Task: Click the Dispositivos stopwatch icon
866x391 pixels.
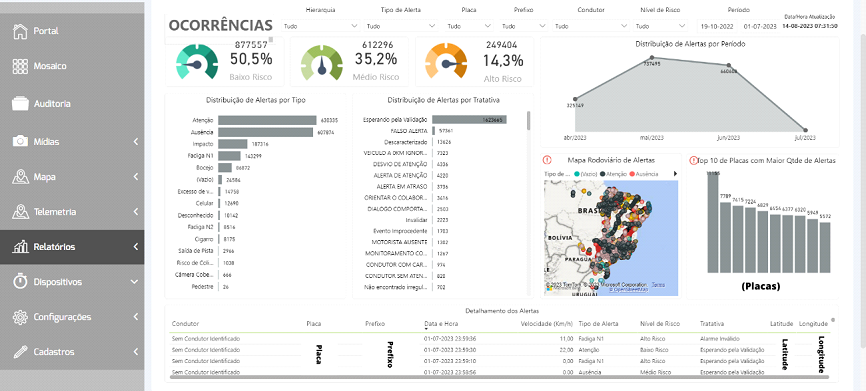Action: [20, 282]
